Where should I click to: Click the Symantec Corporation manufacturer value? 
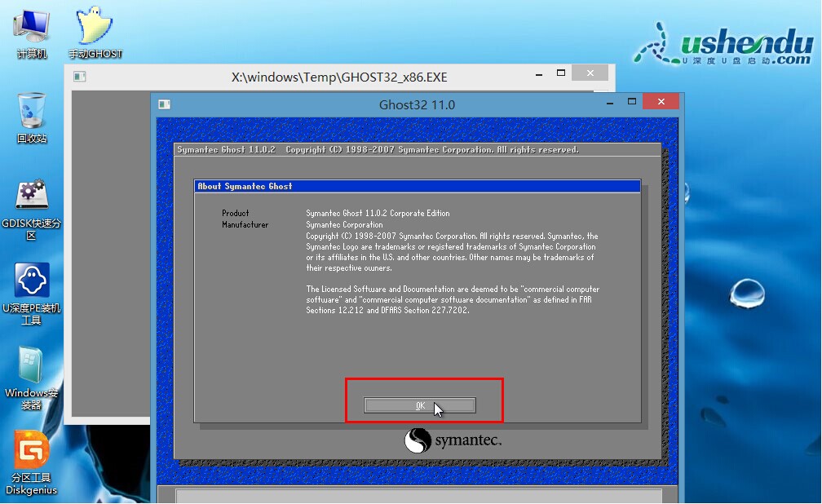click(x=344, y=224)
